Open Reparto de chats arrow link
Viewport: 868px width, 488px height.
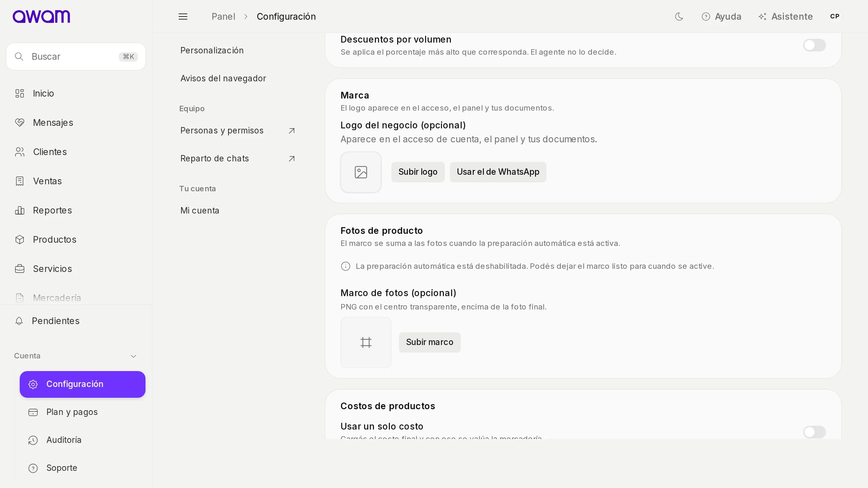tap(292, 159)
